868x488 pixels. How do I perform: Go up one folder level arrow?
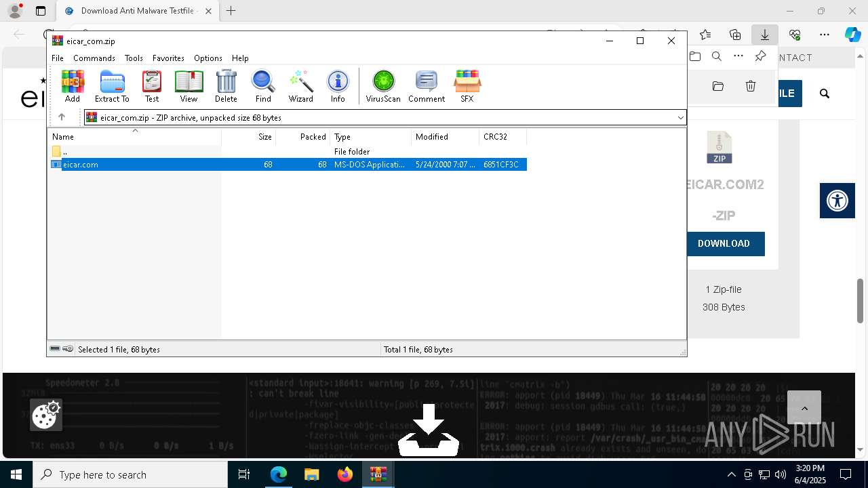pos(62,117)
